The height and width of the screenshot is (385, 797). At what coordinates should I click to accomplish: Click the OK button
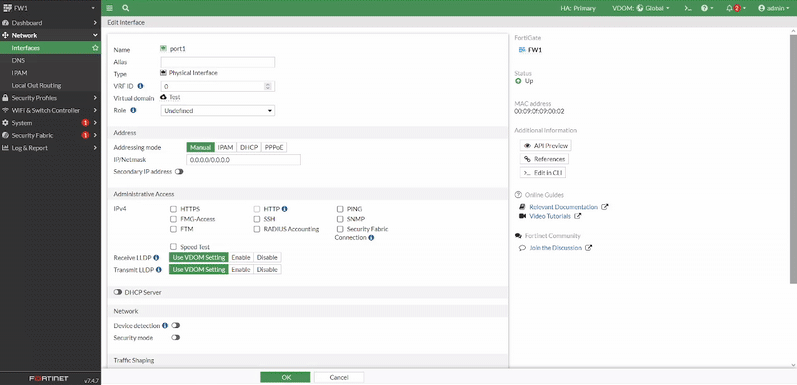285,377
